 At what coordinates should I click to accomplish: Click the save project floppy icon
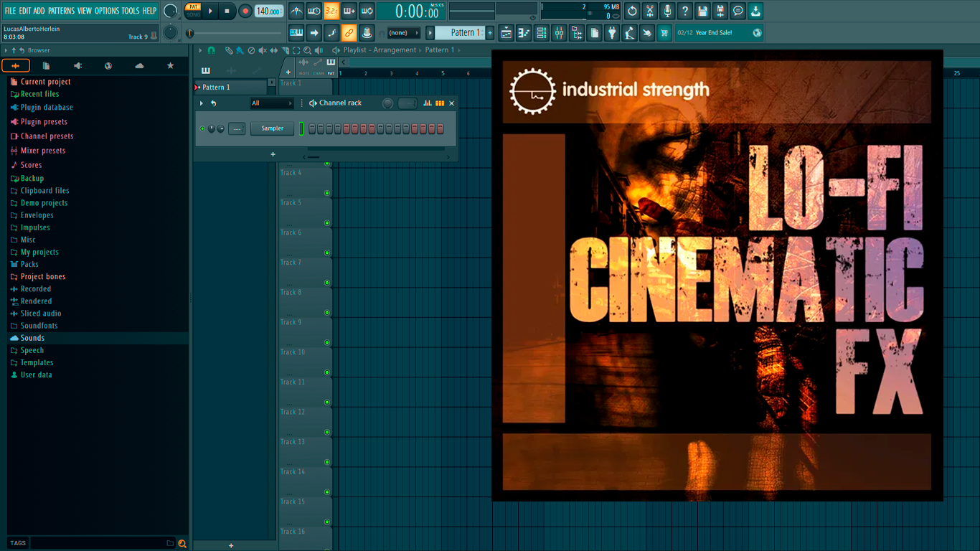[x=702, y=11]
